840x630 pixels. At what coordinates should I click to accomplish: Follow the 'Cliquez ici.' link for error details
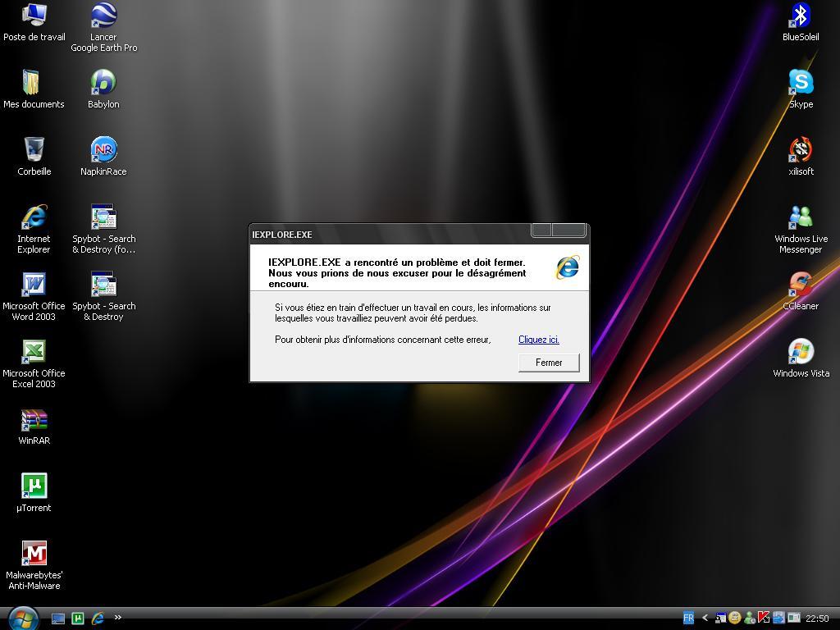tap(539, 340)
